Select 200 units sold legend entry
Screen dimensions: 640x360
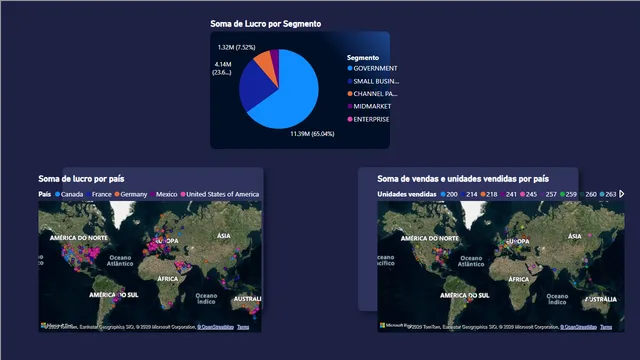[449, 194]
